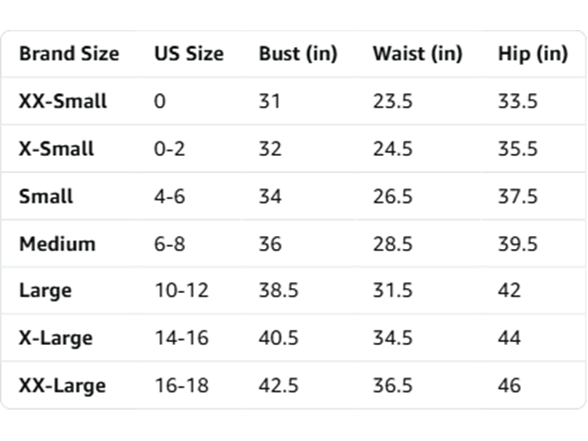Select the Small brand size label

(x=46, y=196)
